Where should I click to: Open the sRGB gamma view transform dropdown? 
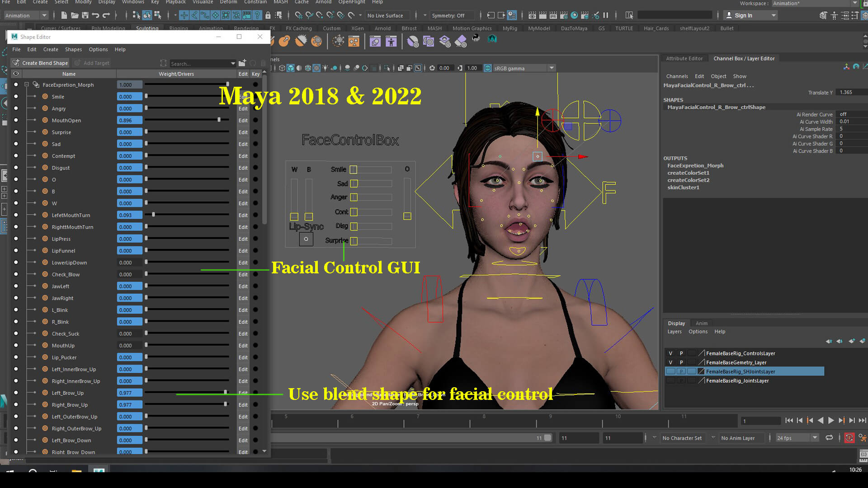(x=552, y=68)
